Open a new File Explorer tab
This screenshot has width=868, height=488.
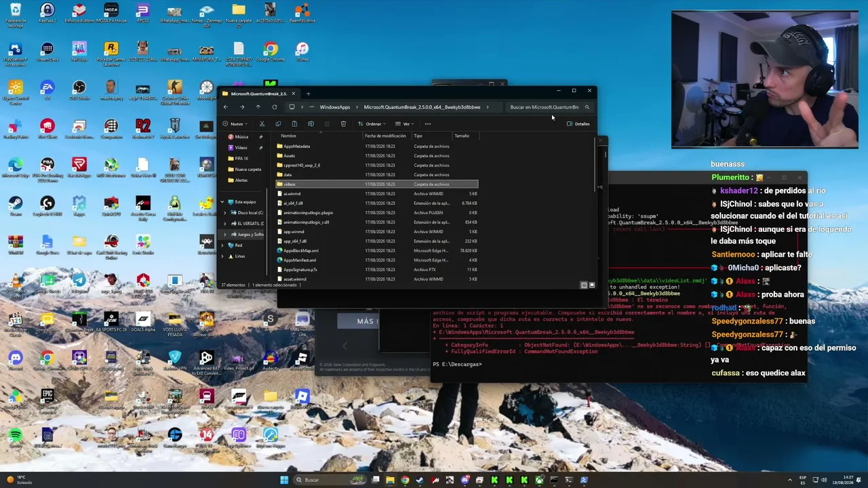(x=308, y=94)
